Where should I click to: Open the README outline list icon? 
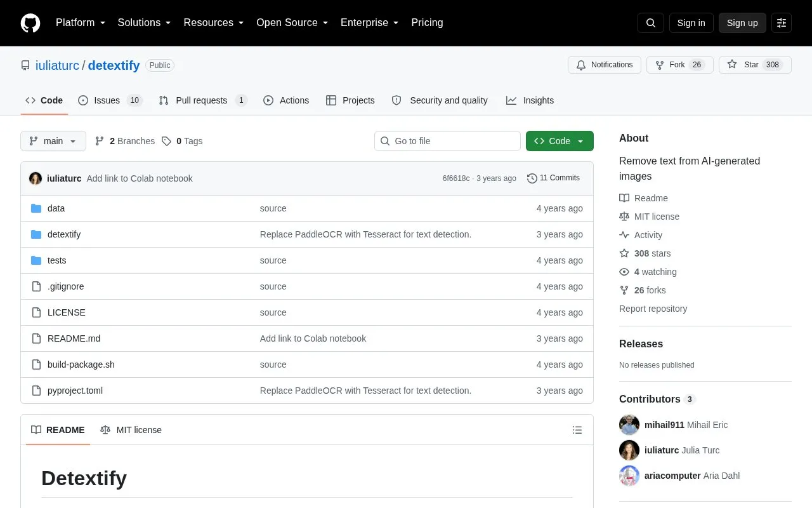(577, 430)
